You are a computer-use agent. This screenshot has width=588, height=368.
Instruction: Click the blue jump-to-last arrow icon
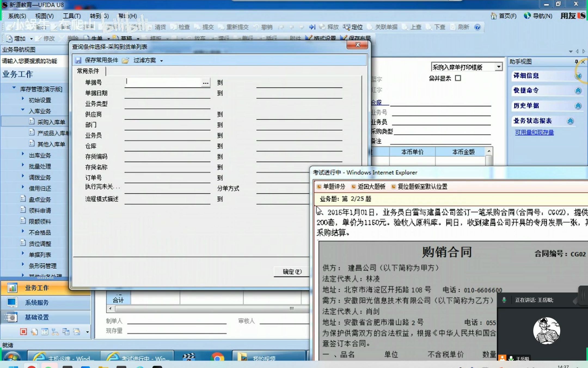(x=312, y=27)
